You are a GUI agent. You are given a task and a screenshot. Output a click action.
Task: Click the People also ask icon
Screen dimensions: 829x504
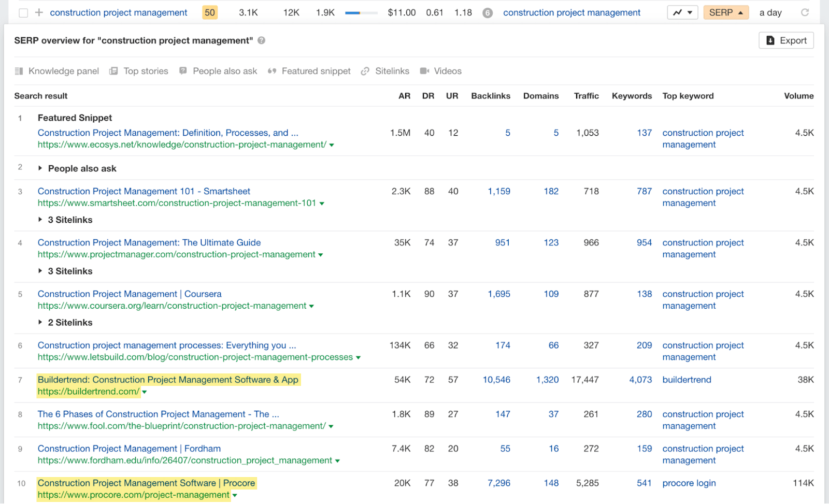coord(182,71)
